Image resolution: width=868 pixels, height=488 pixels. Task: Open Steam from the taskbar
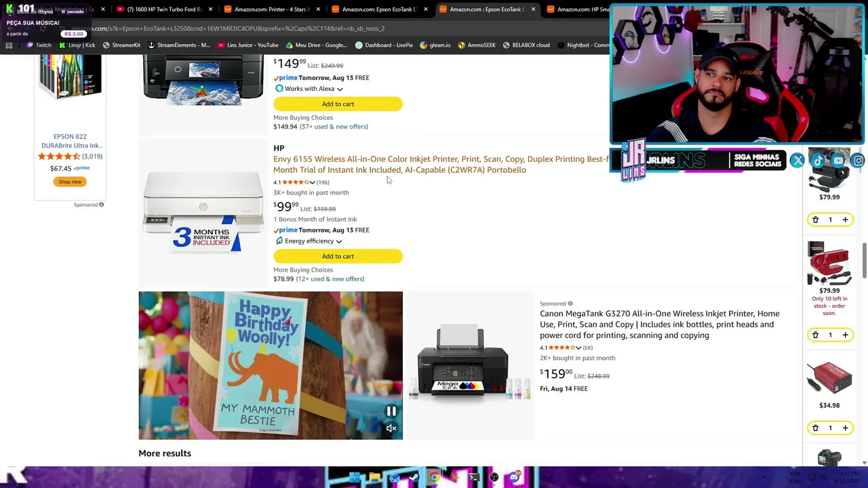tap(414, 478)
